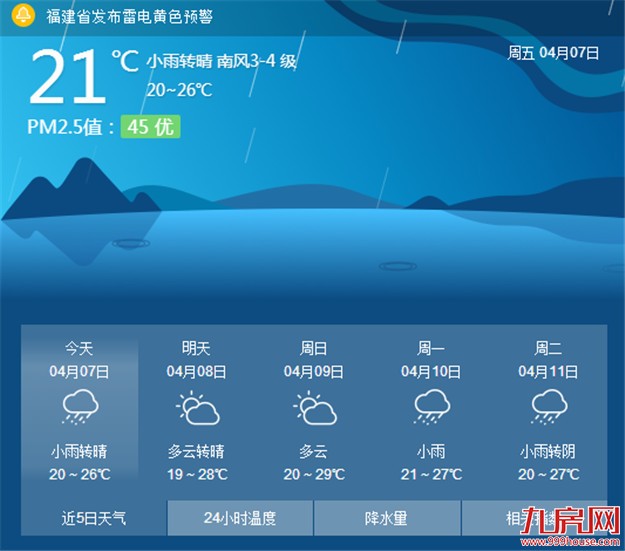
Task: Click the yellow bell alert icon
Action: pos(23,16)
